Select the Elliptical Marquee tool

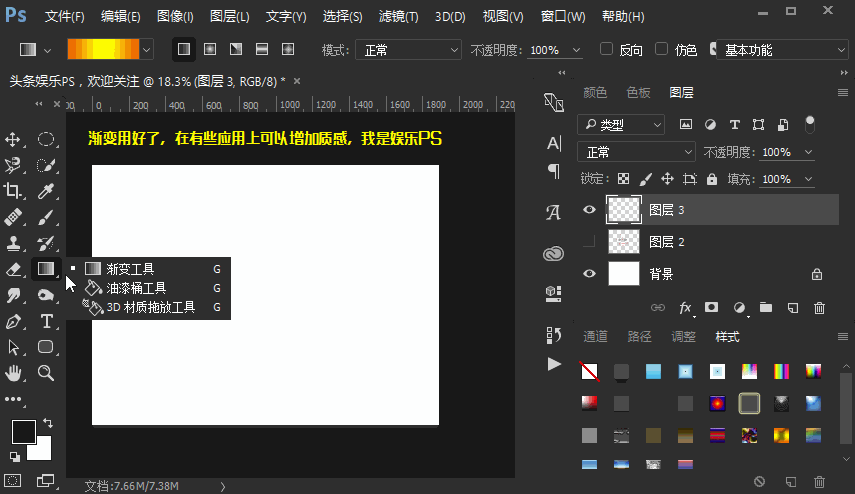pyautogui.click(x=46, y=140)
